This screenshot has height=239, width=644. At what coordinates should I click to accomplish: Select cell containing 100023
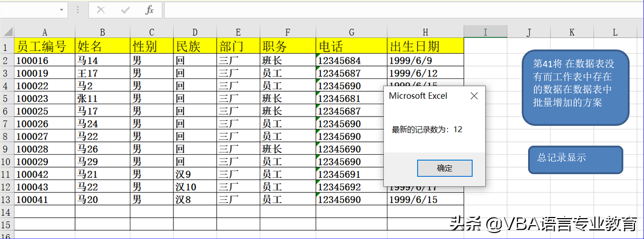(45, 98)
